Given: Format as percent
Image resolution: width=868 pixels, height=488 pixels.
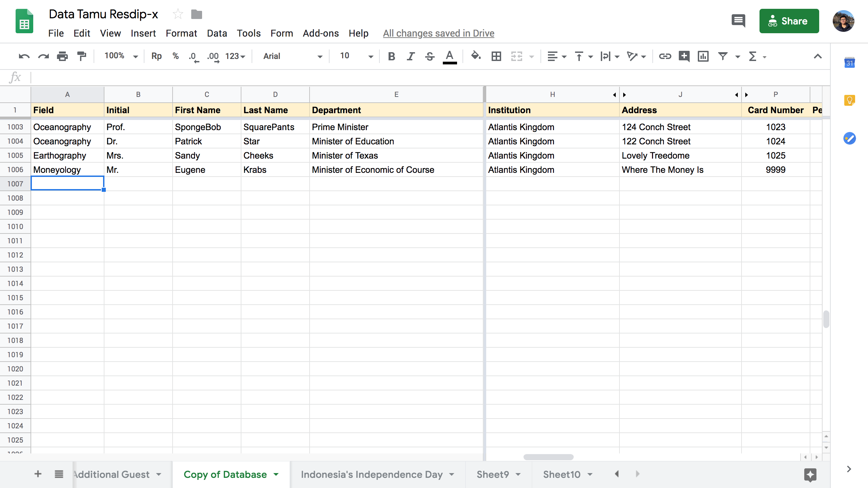Looking at the screenshot, I should pyautogui.click(x=176, y=56).
